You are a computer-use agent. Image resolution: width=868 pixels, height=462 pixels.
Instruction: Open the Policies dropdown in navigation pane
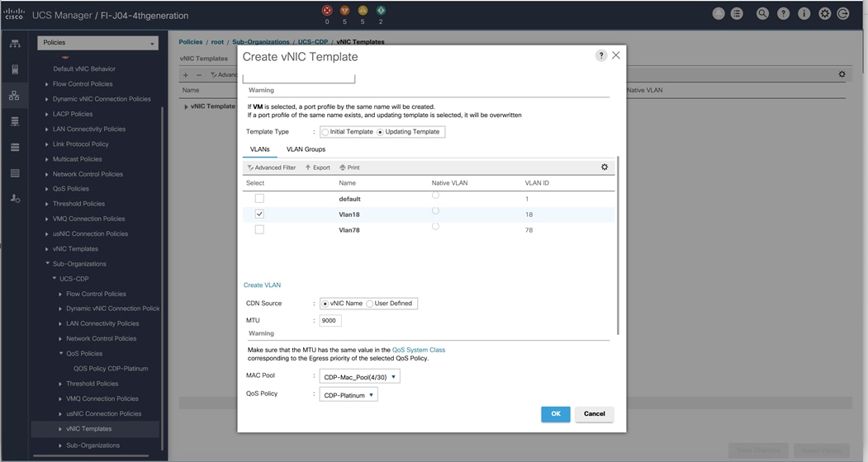click(98, 43)
